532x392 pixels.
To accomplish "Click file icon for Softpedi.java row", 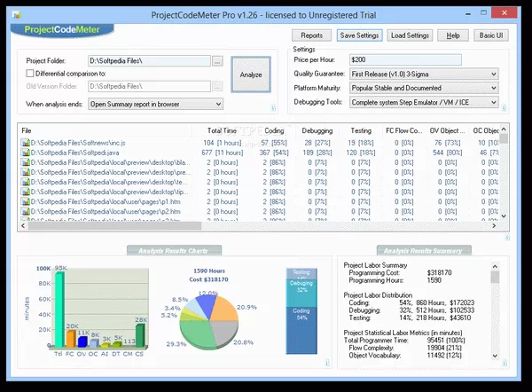I will 26,153.
